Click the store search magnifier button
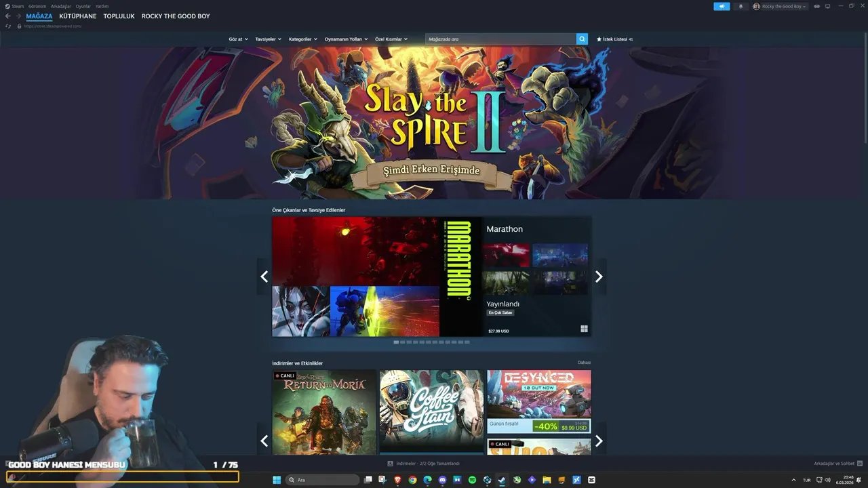Image resolution: width=868 pixels, height=488 pixels. pyautogui.click(x=582, y=39)
